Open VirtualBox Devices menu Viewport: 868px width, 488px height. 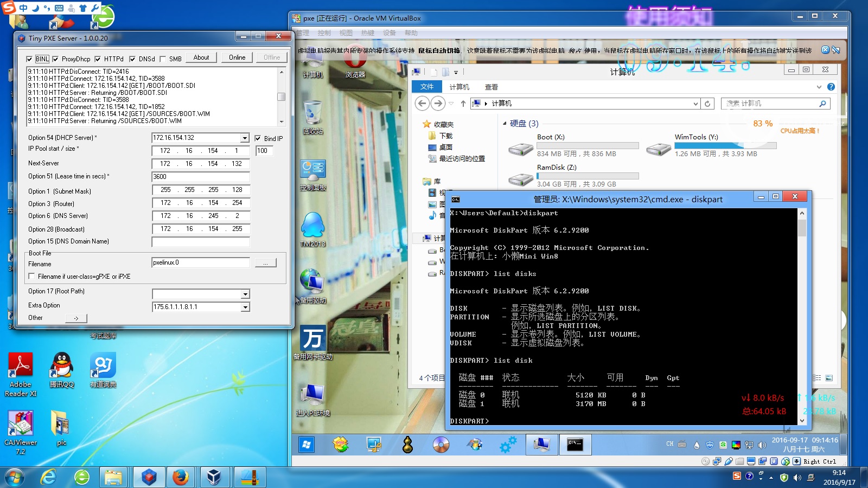pos(390,33)
